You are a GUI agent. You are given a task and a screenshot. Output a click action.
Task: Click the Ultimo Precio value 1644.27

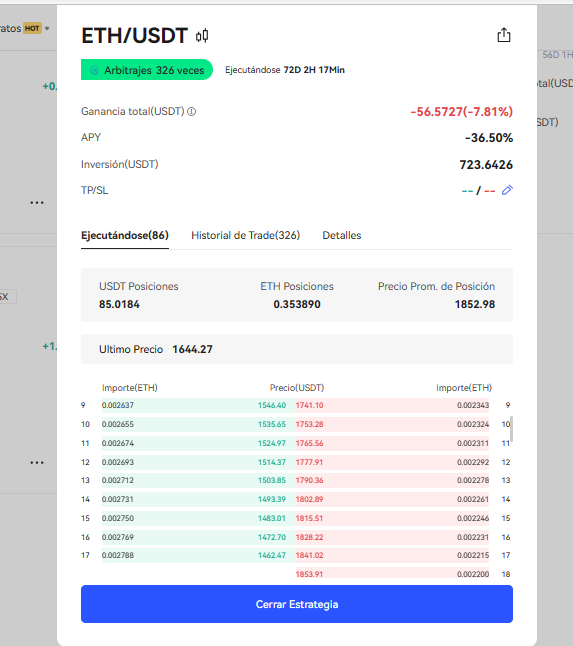point(192,349)
